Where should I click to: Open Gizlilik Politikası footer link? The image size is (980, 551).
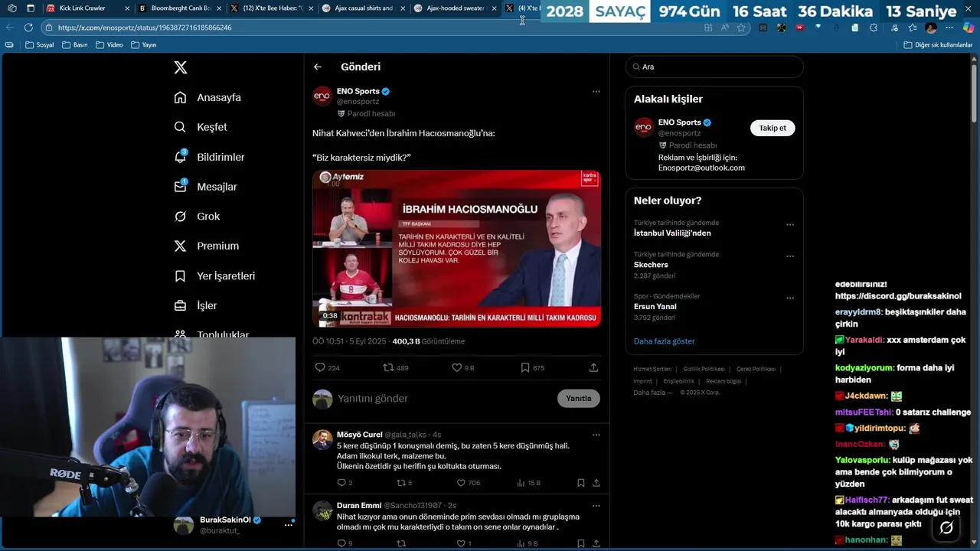pos(704,369)
